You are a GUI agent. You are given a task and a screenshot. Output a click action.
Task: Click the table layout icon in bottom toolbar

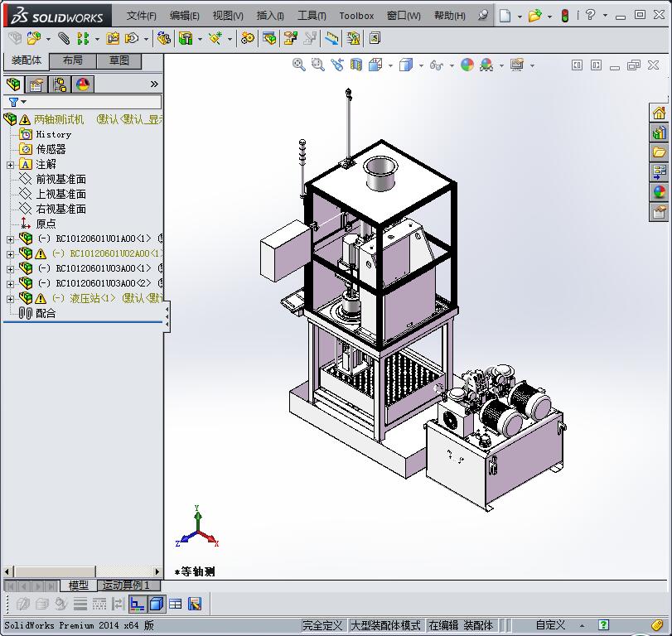[176, 604]
